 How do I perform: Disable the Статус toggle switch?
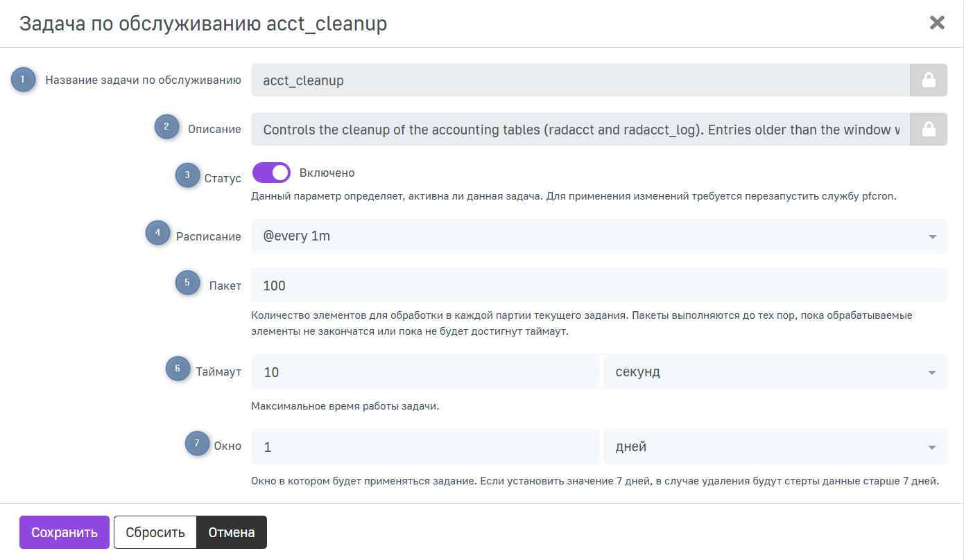click(x=271, y=173)
